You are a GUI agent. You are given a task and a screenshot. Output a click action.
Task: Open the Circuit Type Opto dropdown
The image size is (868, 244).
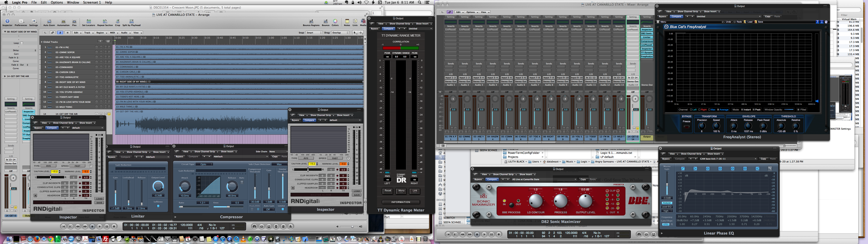point(205,164)
